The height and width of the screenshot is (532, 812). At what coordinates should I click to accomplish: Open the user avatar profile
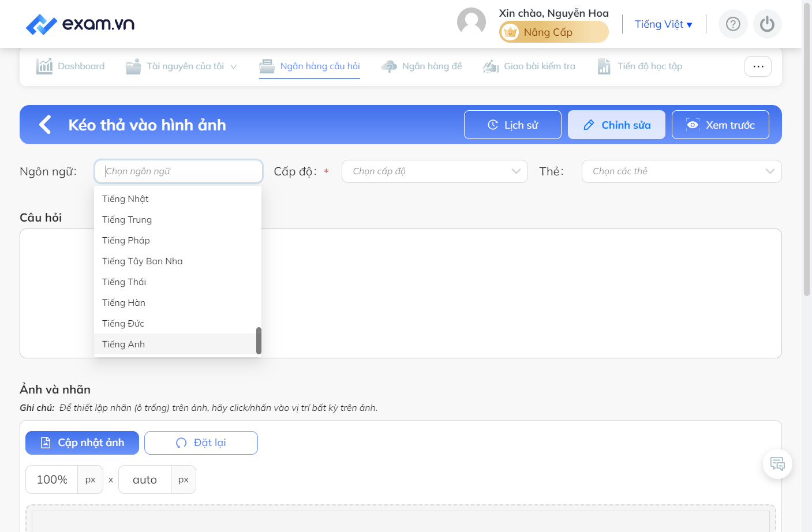[472, 23]
